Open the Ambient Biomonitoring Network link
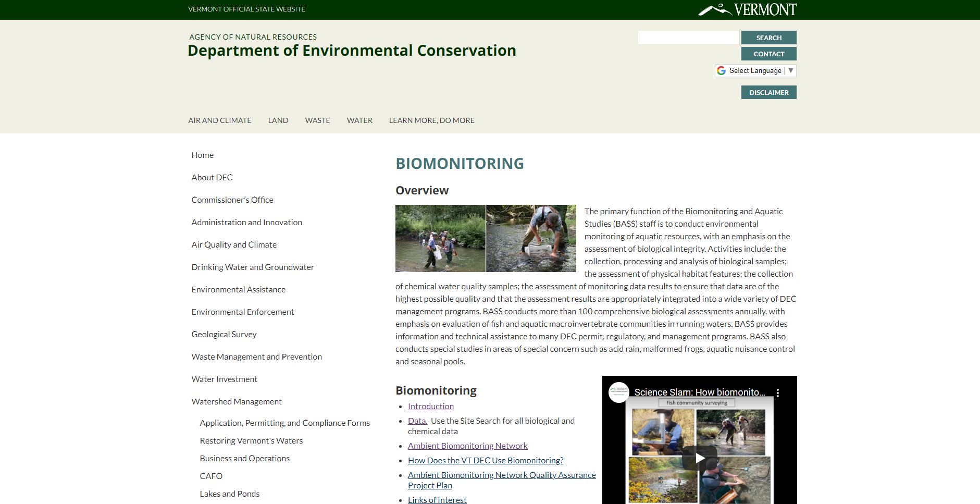The image size is (980, 504). point(467,446)
